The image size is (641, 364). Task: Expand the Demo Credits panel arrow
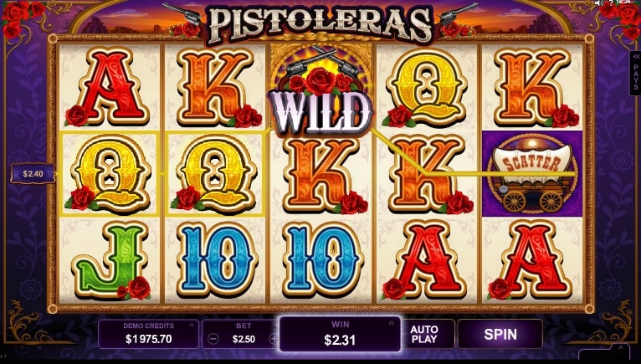pos(191,325)
